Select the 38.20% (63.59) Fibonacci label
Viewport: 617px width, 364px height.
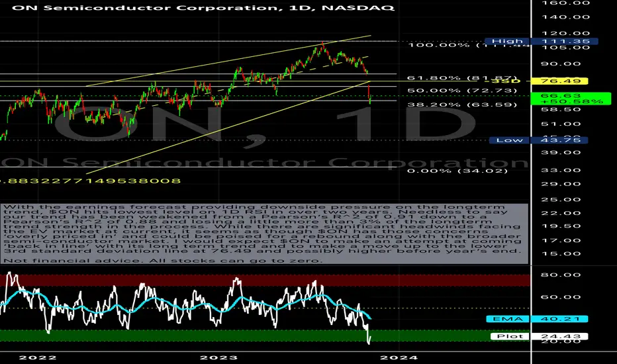(462, 105)
